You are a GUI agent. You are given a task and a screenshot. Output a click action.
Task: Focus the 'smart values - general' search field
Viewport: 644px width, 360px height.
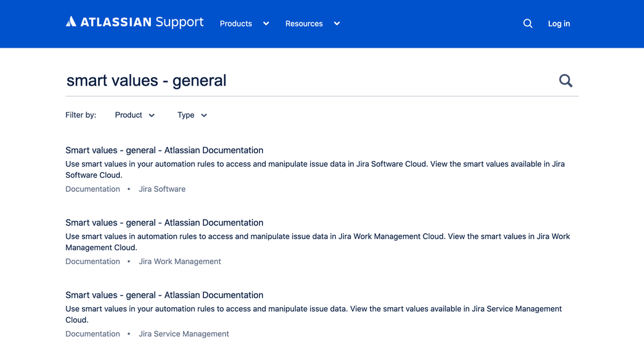pos(303,81)
